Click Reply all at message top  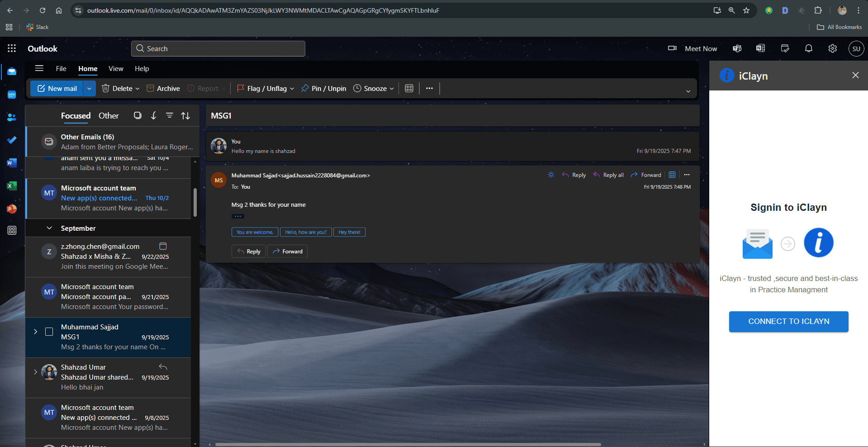608,175
